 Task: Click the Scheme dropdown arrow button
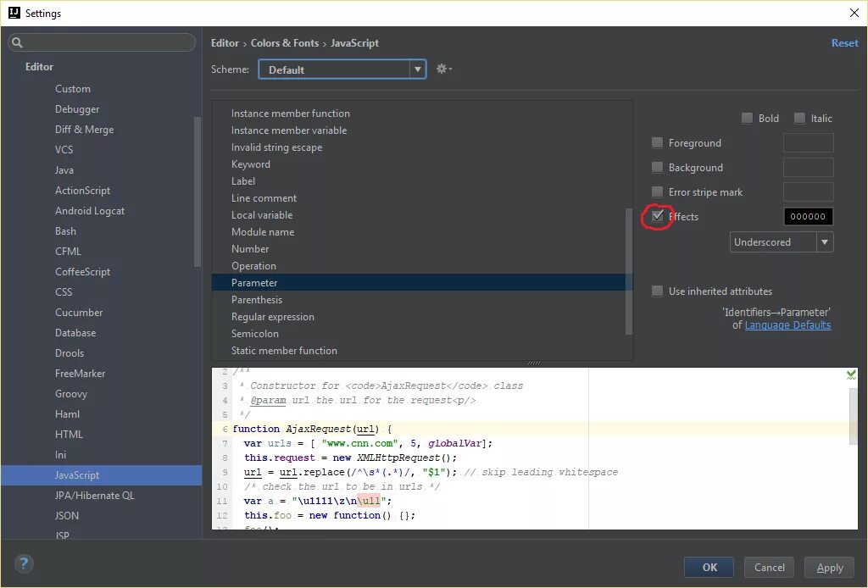(418, 69)
